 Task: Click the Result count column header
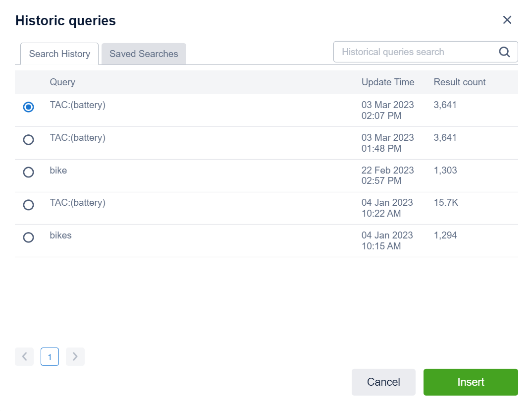pos(460,82)
